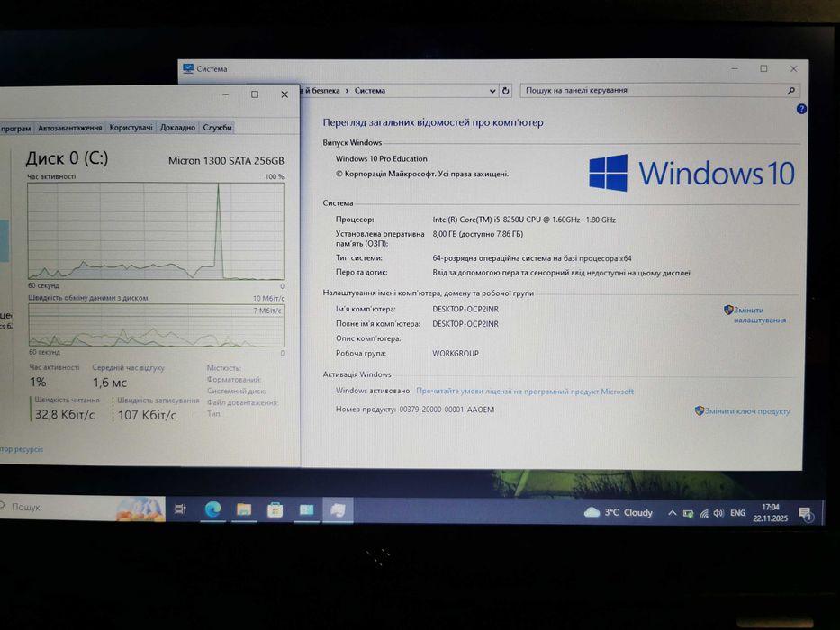This screenshot has width=840, height=630.
Task: Open the 3°C Cloudy weather widget
Action: coord(619,513)
